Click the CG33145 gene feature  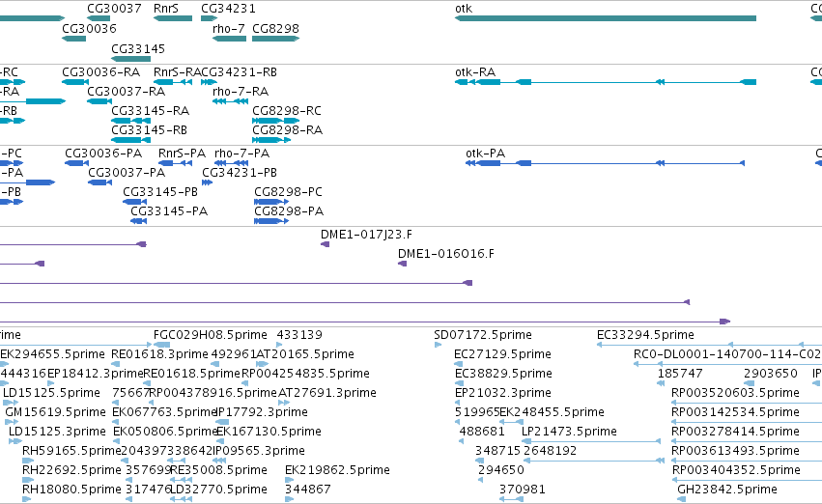pos(131,59)
